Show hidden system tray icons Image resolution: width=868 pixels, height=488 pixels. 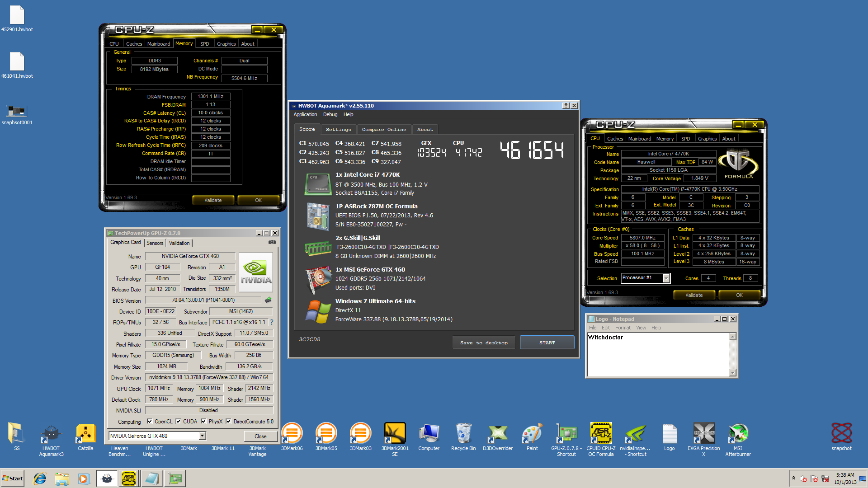(x=793, y=478)
